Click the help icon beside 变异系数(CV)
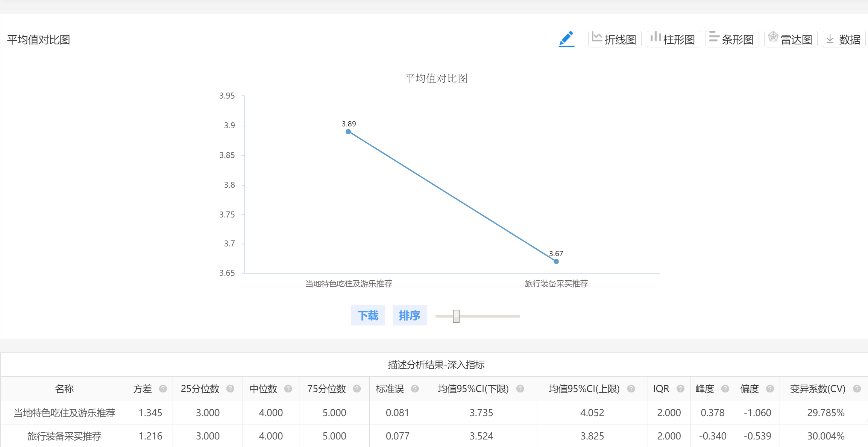This screenshot has width=868, height=447. (x=857, y=389)
